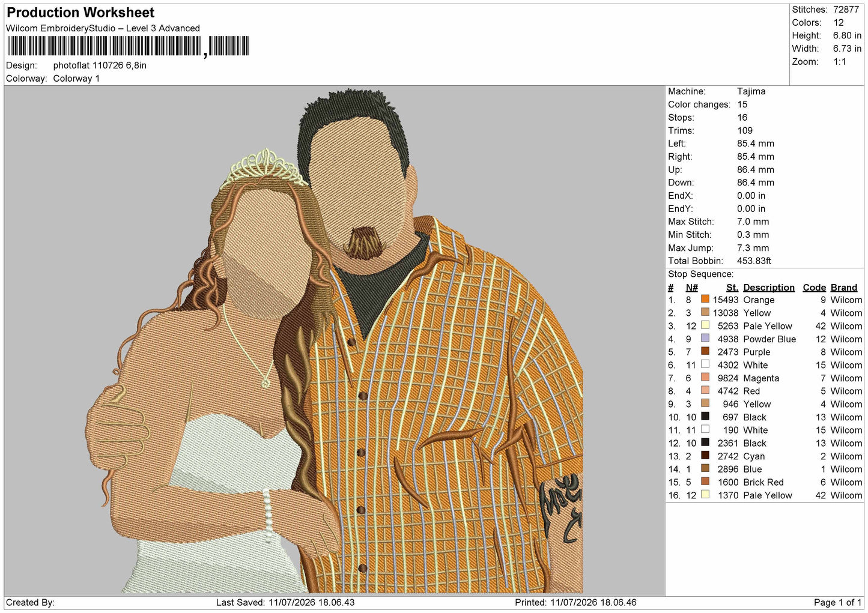The width and height of the screenshot is (868, 613).
Task: Click the Black swatch in stop 10
Action: 705,416
